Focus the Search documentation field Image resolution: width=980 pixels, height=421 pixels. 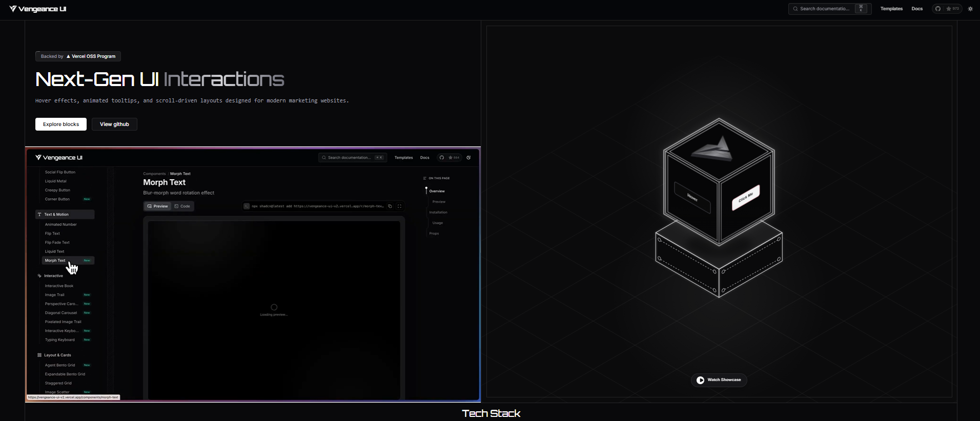(x=830, y=9)
